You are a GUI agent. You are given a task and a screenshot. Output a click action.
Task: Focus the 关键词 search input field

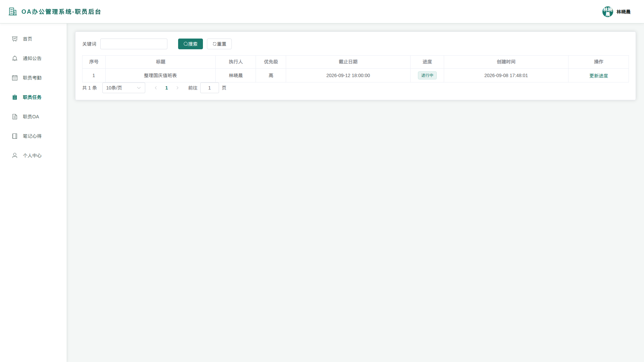pos(134,44)
